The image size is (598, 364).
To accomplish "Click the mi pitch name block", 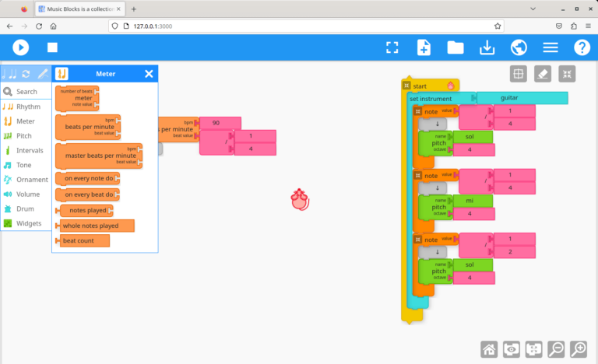I will coord(473,201).
